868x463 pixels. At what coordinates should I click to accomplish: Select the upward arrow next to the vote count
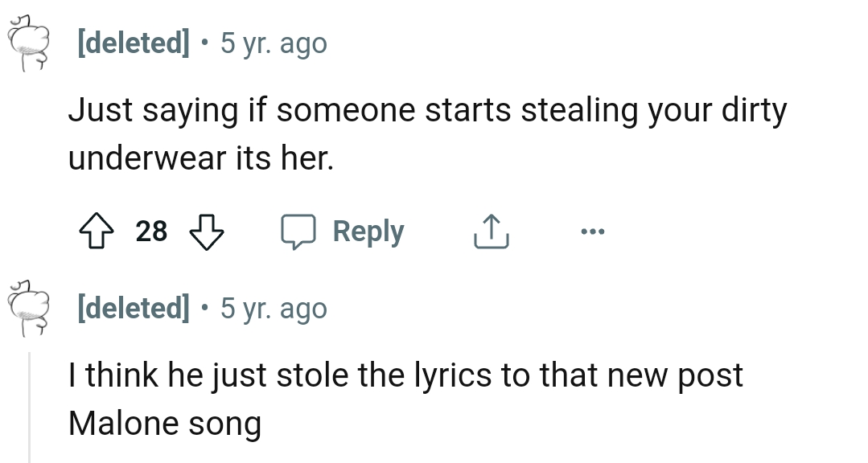pyautogui.click(x=97, y=231)
